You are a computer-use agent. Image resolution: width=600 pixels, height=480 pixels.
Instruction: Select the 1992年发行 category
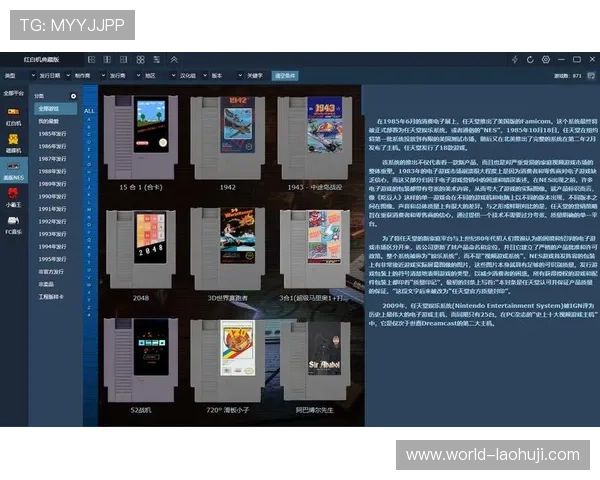pyautogui.click(x=52, y=222)
